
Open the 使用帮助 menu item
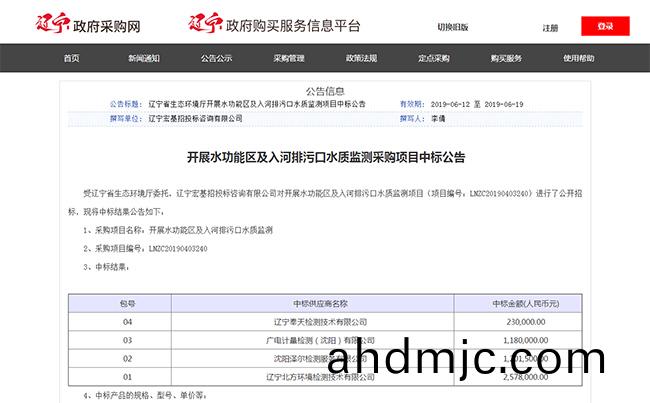coord(579,58)
